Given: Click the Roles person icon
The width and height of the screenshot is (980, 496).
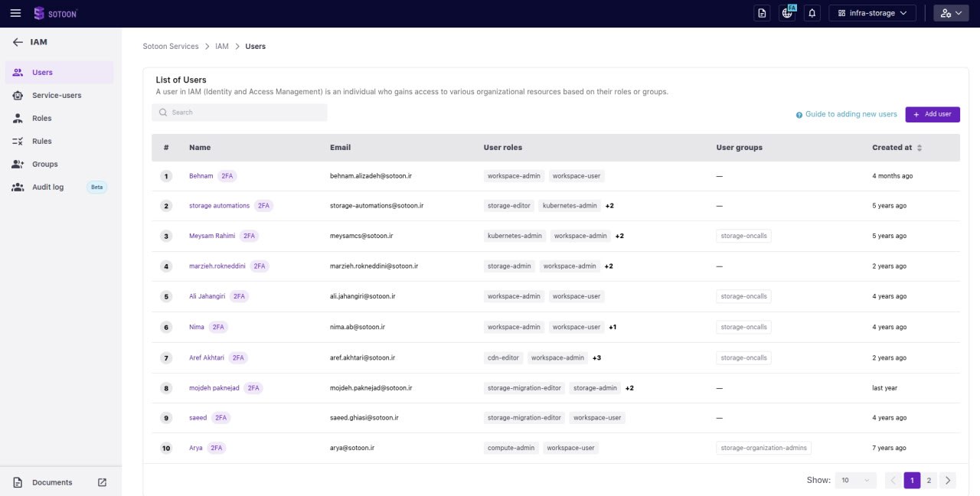Looking at the screenshot, I should pos(18,119).
